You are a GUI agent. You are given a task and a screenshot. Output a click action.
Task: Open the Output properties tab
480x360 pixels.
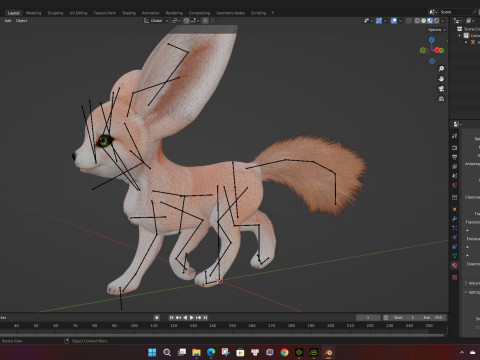click(455, 157)
